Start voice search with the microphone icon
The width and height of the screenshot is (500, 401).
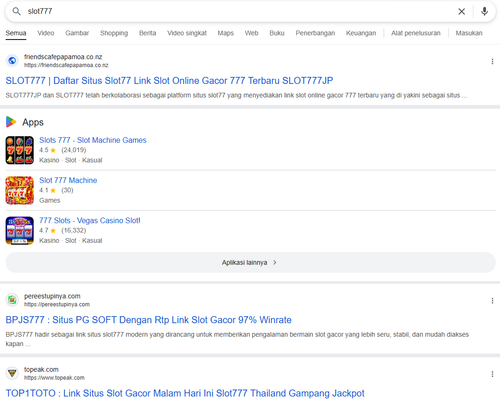[x=484, y=11]
